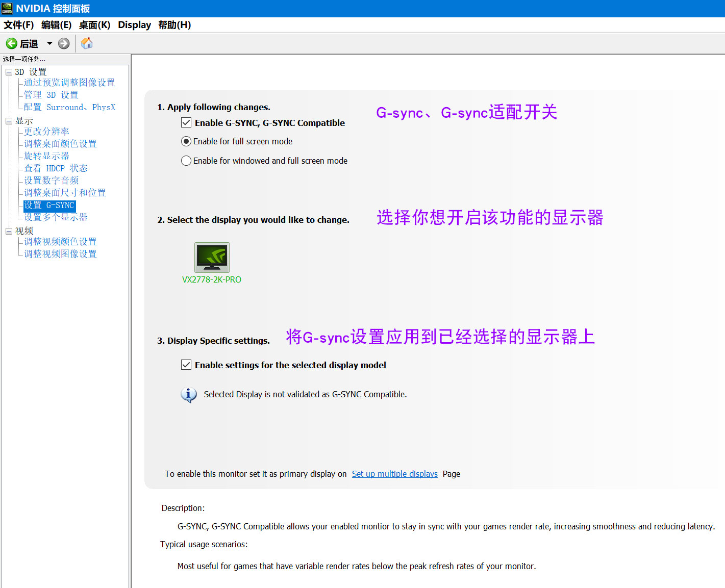Click the NVIDIA logo in the title bar
This screenshot has height=588, width=725.
pos(7,8)
